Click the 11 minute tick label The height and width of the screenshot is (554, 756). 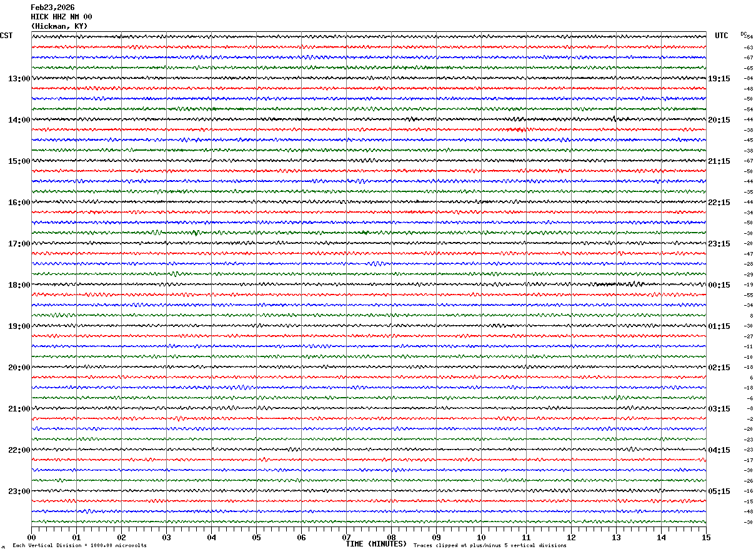pyautogui.click(x=526, y=537)
